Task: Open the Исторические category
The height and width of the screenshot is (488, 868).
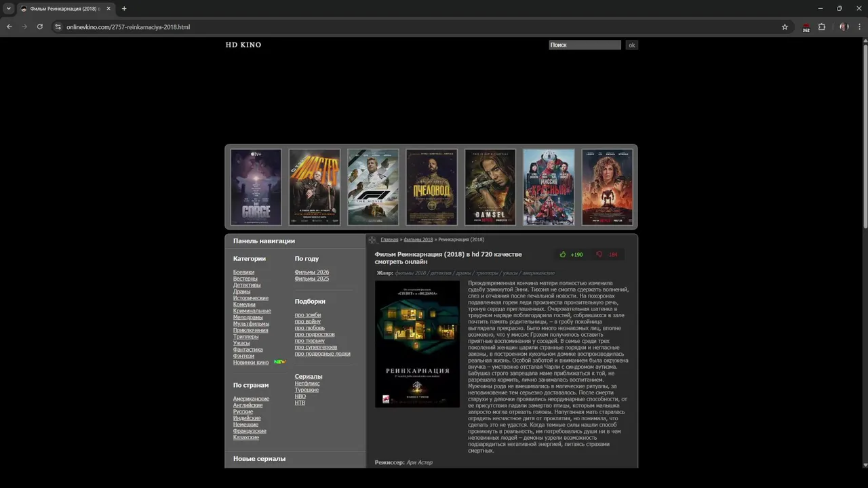Action: click(251, 298)
